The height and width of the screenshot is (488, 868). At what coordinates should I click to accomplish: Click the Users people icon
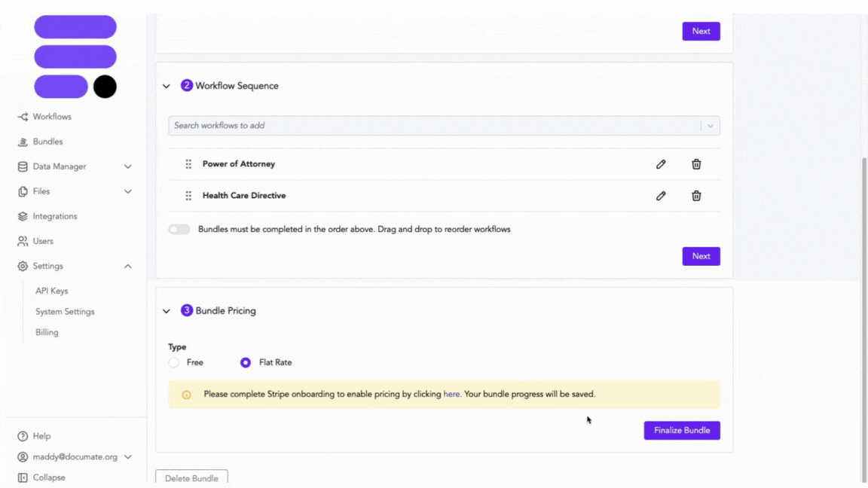coord(23,241)
